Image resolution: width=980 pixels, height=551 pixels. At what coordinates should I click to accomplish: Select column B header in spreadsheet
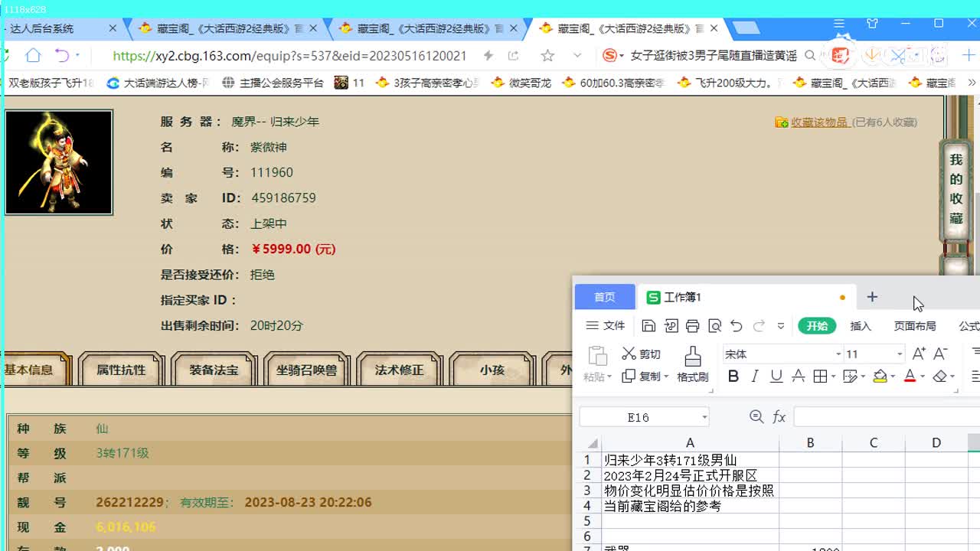[810, 443]
